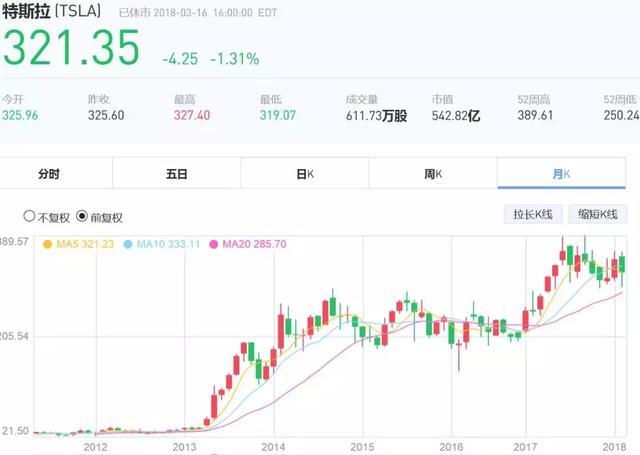Screen dimensions: 640x455
Task: Click the 市值 value 542.82亿
Action: (x=456, y=116)
